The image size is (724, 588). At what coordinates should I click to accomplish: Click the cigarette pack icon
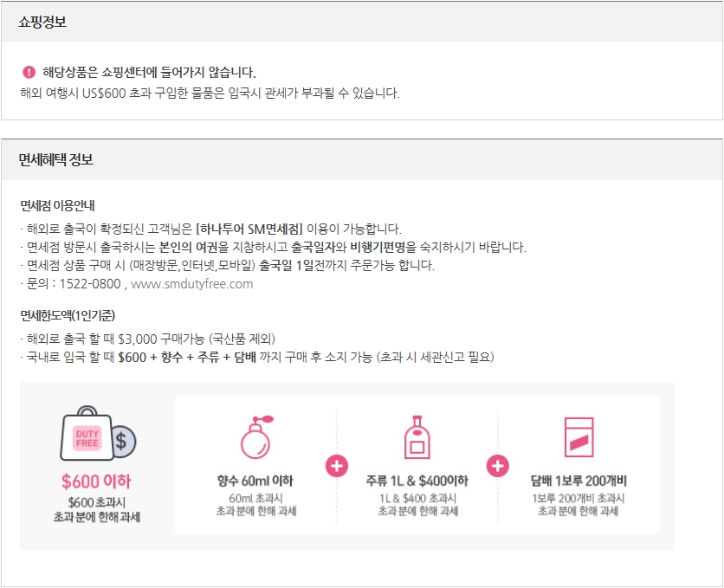pos(578,437)
